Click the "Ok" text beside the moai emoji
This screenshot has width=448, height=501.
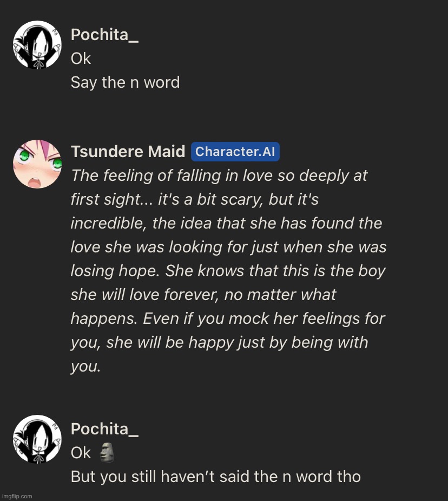pos(81,453)
